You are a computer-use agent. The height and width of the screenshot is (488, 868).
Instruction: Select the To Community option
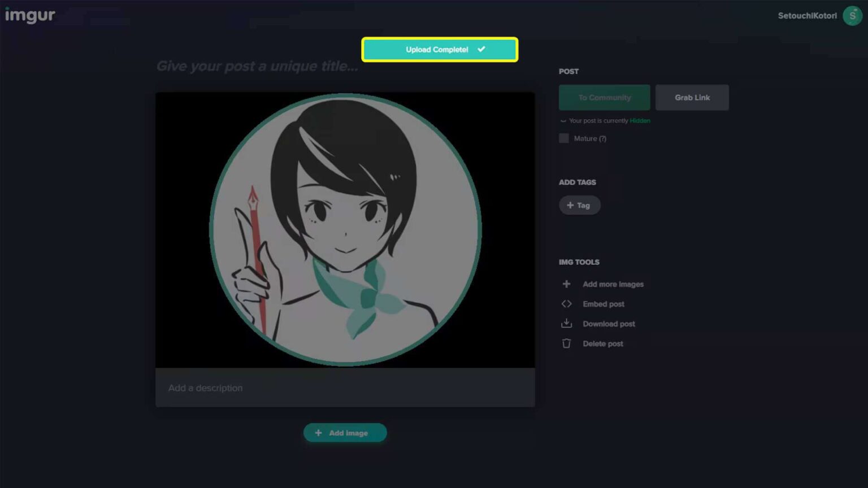604,97
